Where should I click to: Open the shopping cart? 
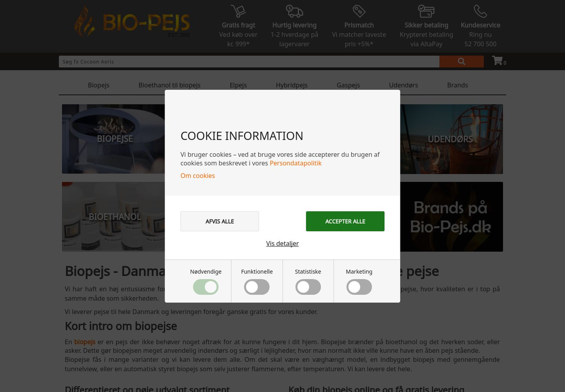(498, 61)
